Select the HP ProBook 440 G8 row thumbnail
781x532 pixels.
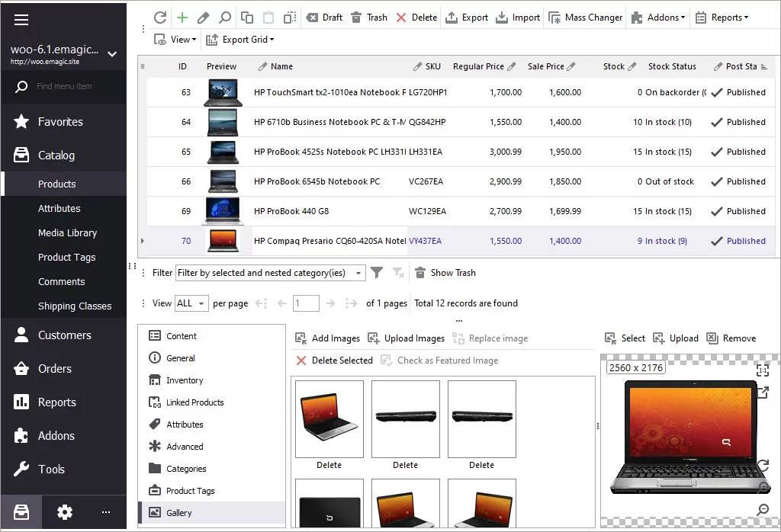tap(223, 212)
